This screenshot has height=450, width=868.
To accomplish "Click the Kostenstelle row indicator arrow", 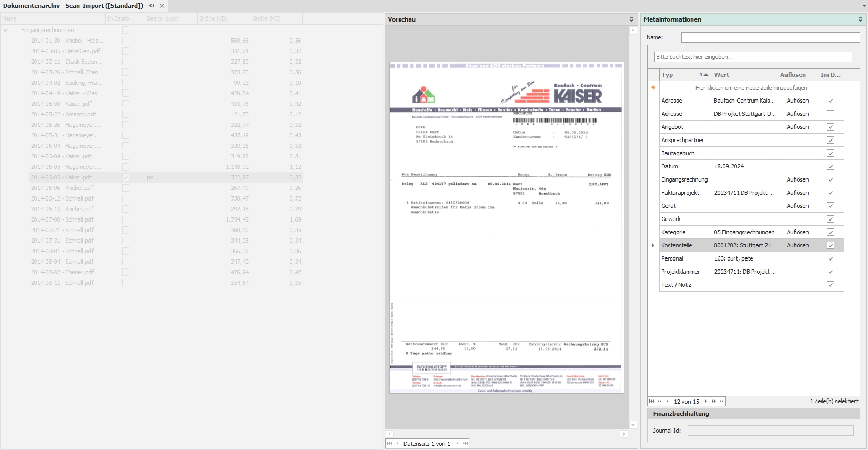I will (x=653, y=245).
